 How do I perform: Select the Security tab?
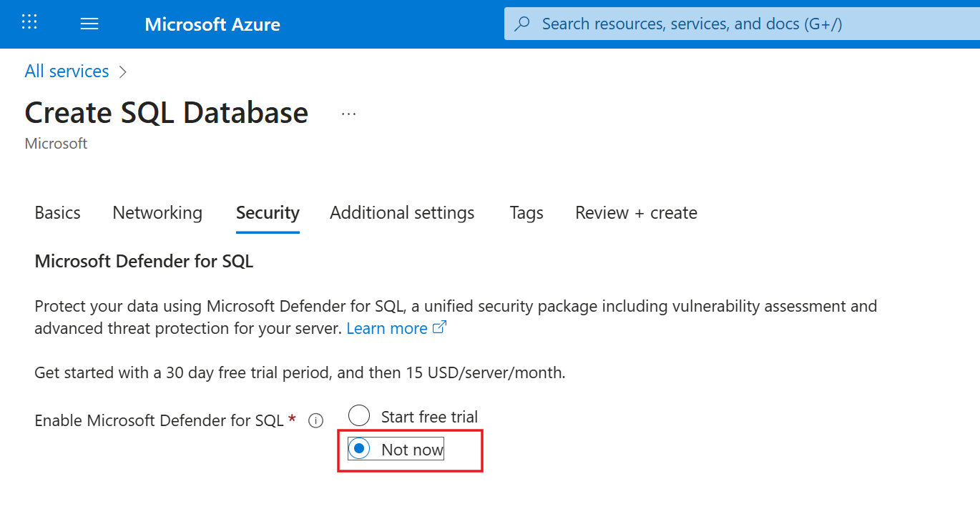(x=268, y=212)
